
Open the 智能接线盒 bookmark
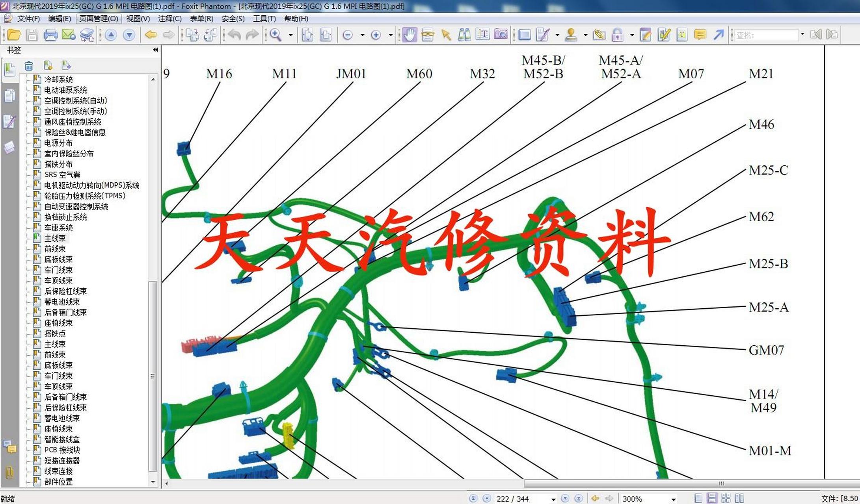click(x=62, y=439)
